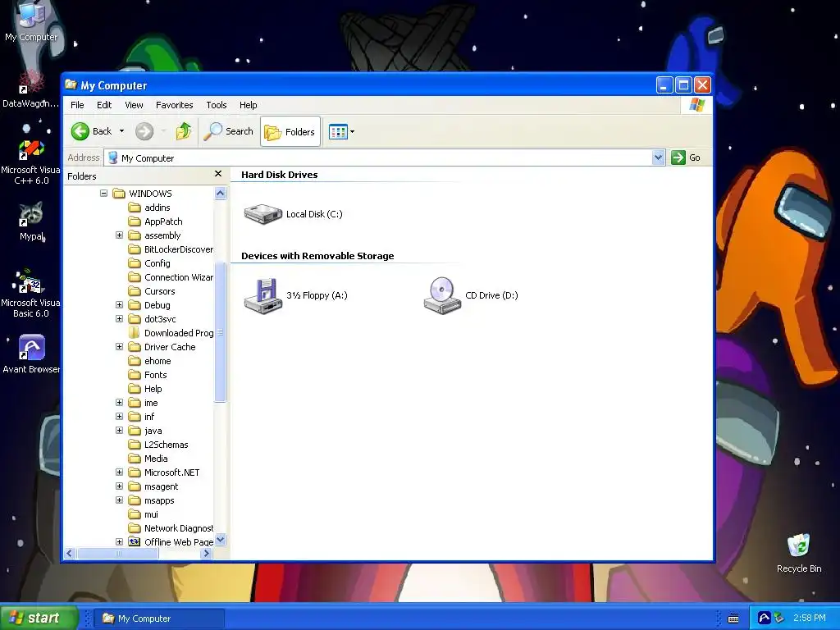Screen dimensions: 840x630
Task: Expand the ime folder node
Action: point(120,402)
